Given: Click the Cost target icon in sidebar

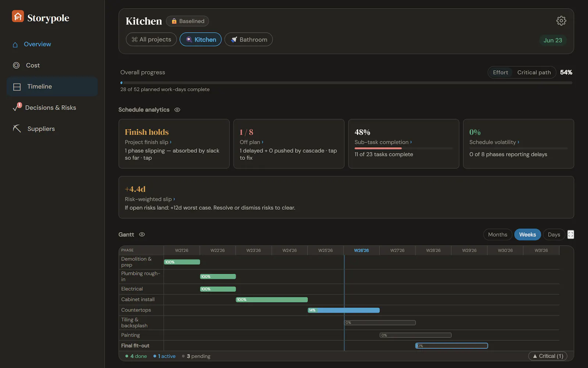Looking at the screenshot, I should pos(16,66).
